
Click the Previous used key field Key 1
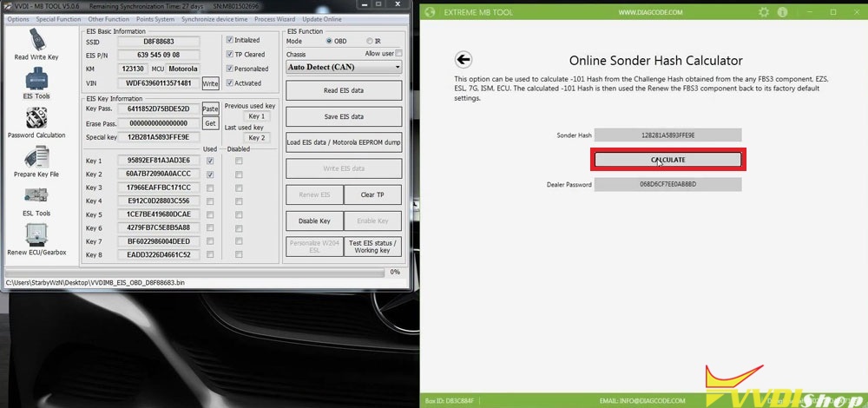(256, 117)
